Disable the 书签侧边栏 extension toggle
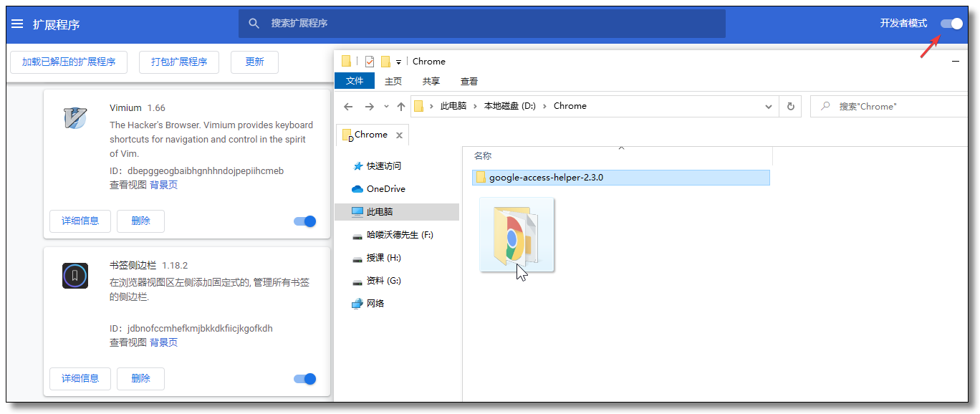The image size is (980, 414). pos(305,379)
